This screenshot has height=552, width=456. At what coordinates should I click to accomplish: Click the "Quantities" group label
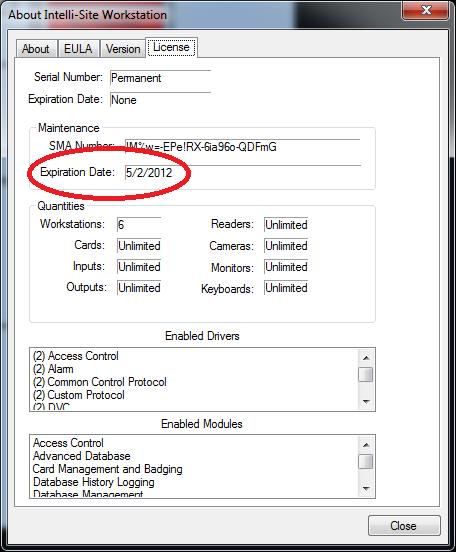click(x=61, y=206)
